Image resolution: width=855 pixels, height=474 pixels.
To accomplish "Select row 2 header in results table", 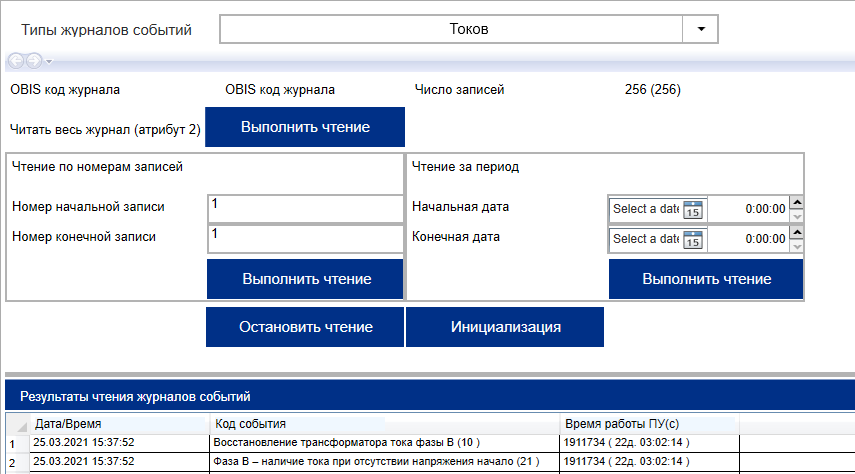I will (18, 463).
